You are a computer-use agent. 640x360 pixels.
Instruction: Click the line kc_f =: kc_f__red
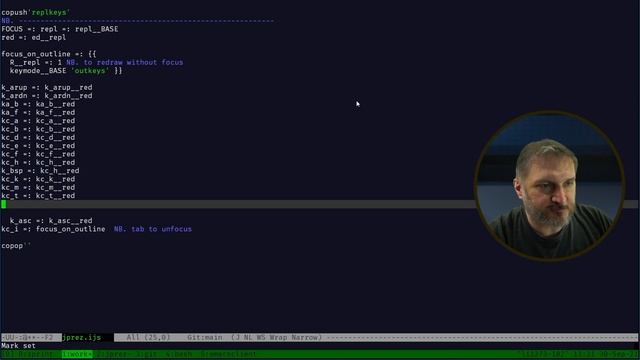click(x=38, y=154)
